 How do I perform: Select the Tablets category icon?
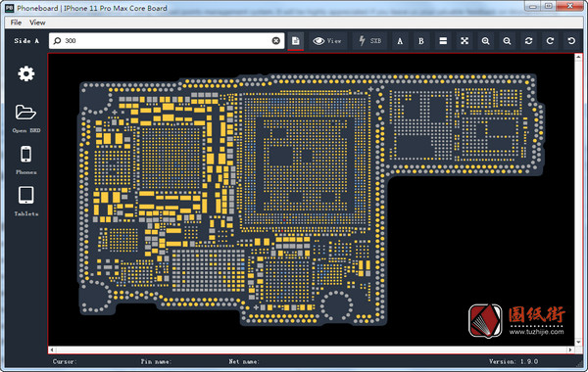[x=25, y=195]
